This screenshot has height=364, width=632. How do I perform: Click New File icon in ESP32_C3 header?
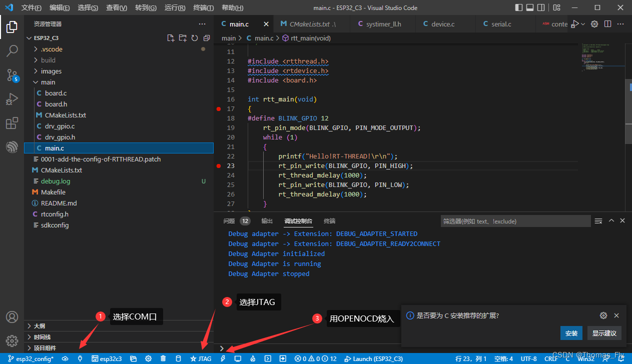point(171,38)
